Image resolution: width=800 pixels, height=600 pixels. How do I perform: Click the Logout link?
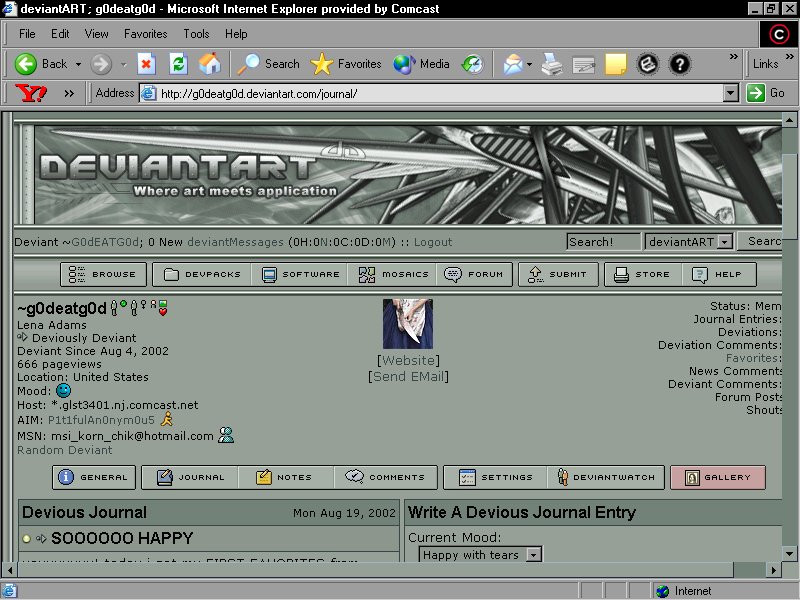[x=433, y=242]
